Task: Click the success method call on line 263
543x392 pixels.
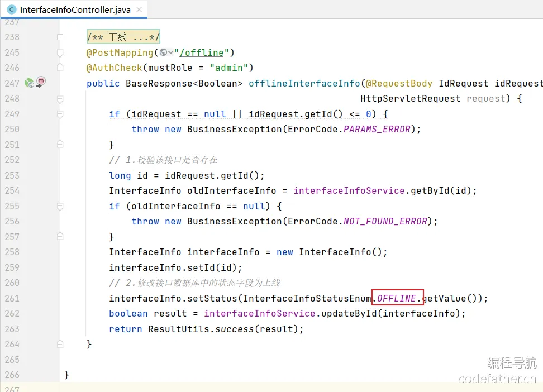Action: [x=235, y=329]
